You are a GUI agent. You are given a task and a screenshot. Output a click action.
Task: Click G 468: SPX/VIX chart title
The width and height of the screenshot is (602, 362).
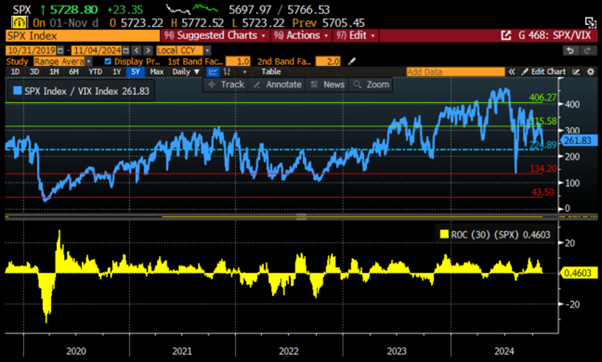click(554, 36)
